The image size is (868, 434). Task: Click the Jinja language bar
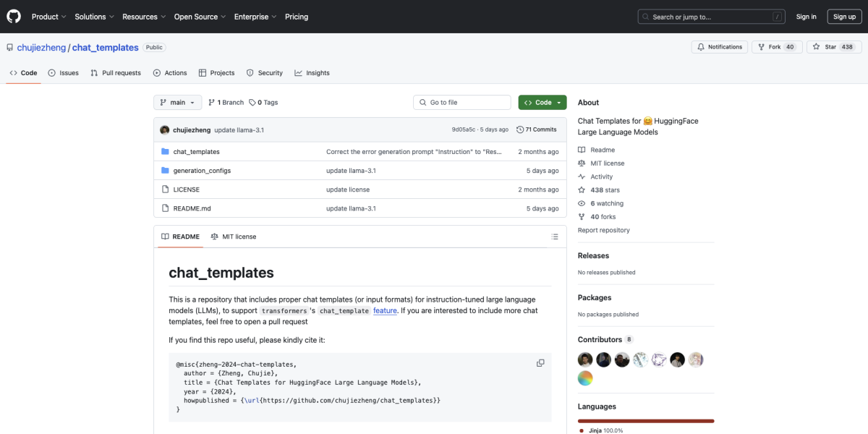(x=645, y=420)
